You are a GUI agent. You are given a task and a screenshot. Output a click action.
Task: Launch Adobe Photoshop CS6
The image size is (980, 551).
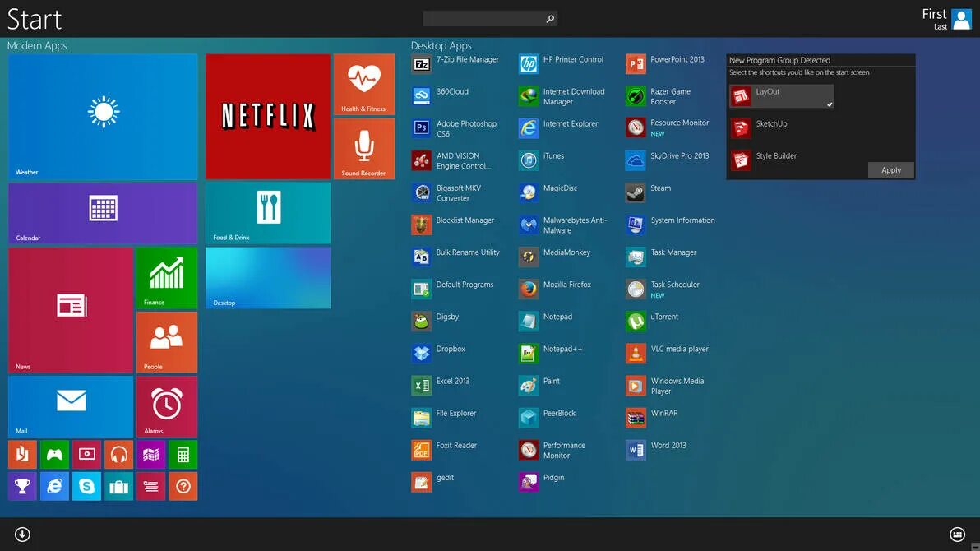(456, 128)
